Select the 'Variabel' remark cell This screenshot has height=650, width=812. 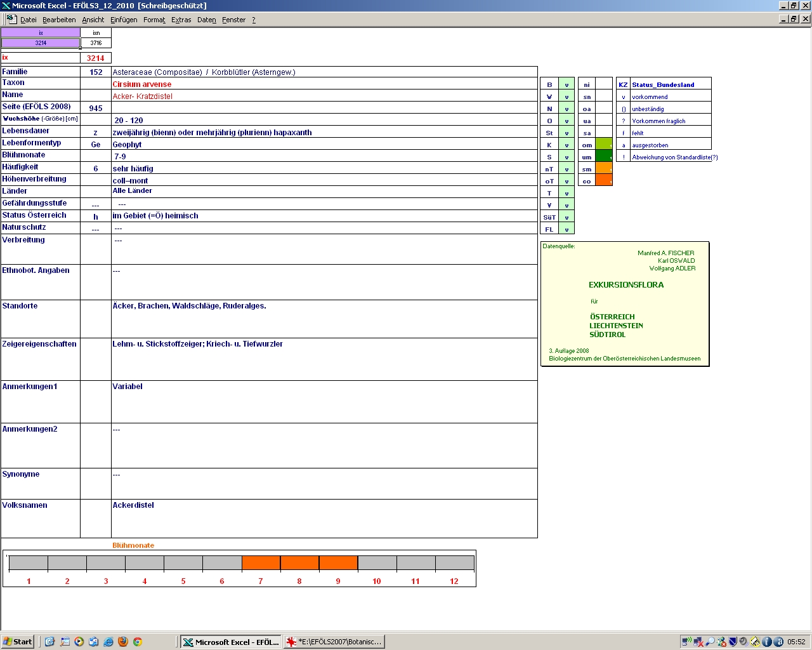coord(324,402)
